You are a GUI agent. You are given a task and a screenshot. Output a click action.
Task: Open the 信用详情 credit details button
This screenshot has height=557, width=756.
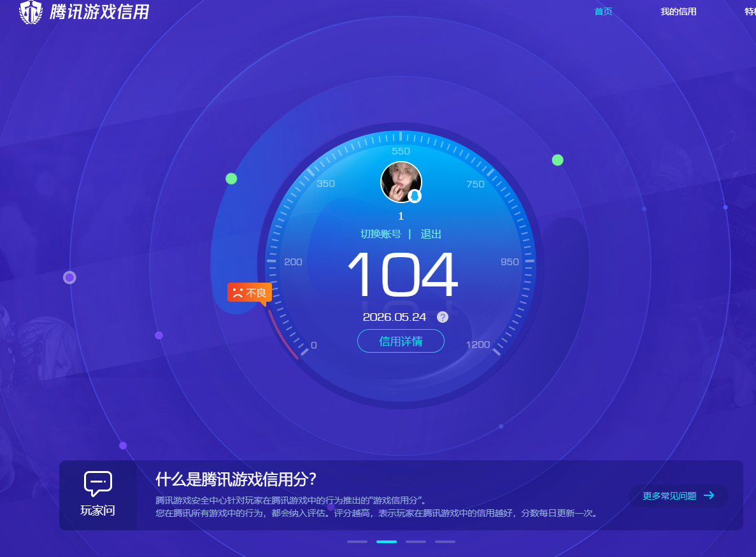tap(401, 341)
